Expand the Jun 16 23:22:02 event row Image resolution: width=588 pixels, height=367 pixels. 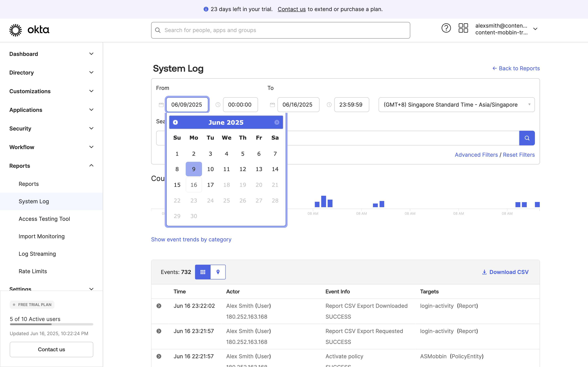pos(159,306)
